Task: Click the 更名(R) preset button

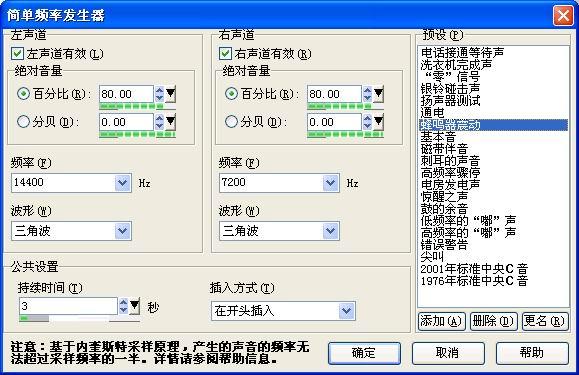Action: tap(545, 321)
